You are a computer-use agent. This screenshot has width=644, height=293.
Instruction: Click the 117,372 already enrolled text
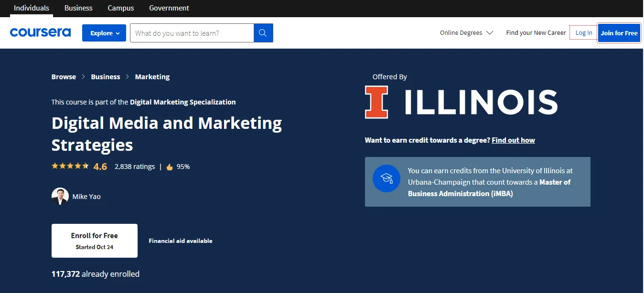(x=96, y=274)
